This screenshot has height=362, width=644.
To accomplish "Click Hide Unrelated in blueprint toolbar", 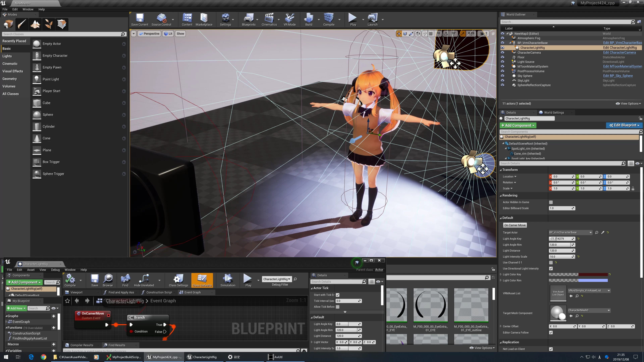I will (x=144, y=280).
